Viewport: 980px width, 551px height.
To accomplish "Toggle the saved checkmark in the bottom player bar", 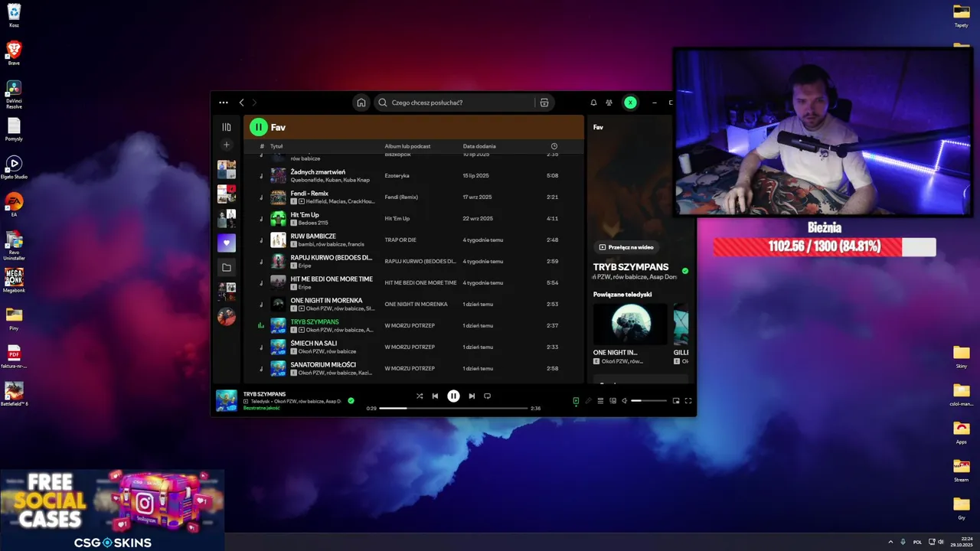I will pyautogui.click(x=351, y=400).
